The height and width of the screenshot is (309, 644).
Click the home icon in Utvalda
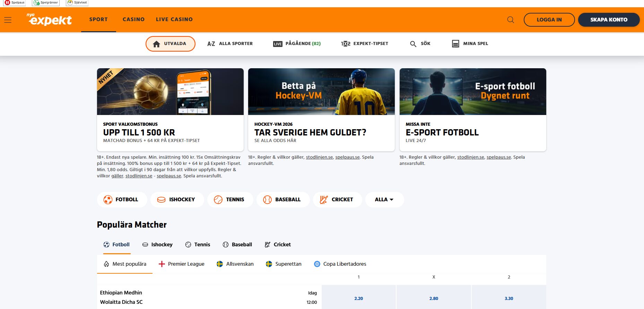[156, 44]
